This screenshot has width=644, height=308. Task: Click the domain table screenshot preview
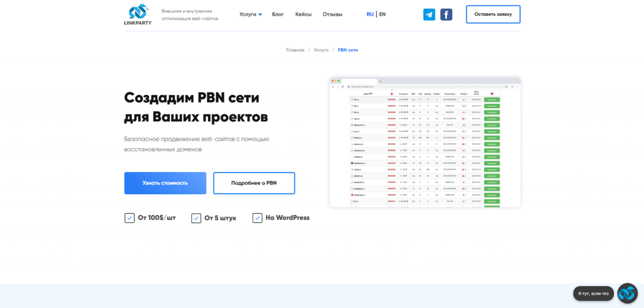click(425, 143)
